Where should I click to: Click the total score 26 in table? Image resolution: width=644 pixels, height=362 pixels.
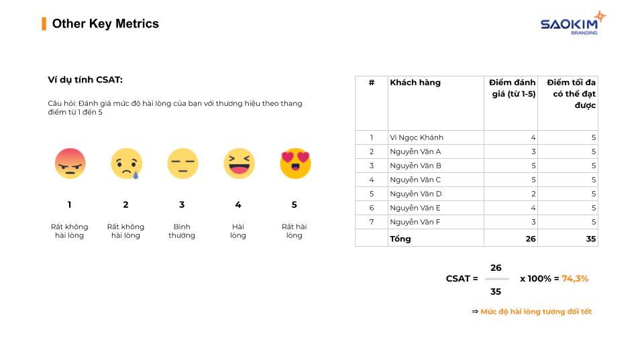tap(531, 239)
